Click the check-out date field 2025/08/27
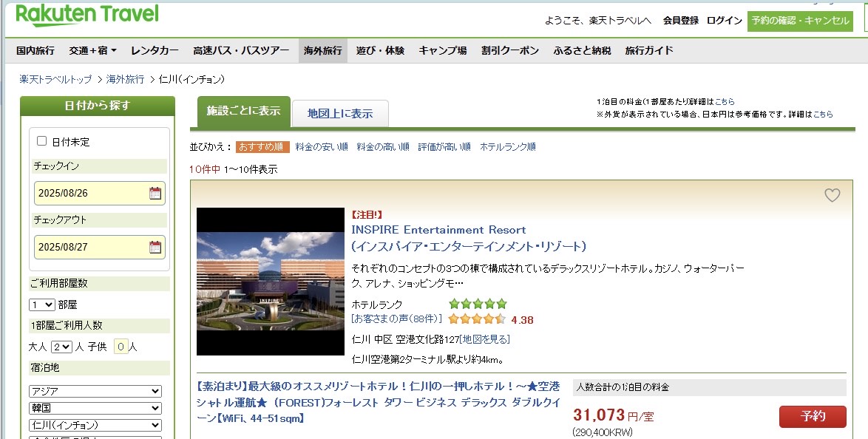The height and width of the screenshot is (439, 868). tap(100, 247)
